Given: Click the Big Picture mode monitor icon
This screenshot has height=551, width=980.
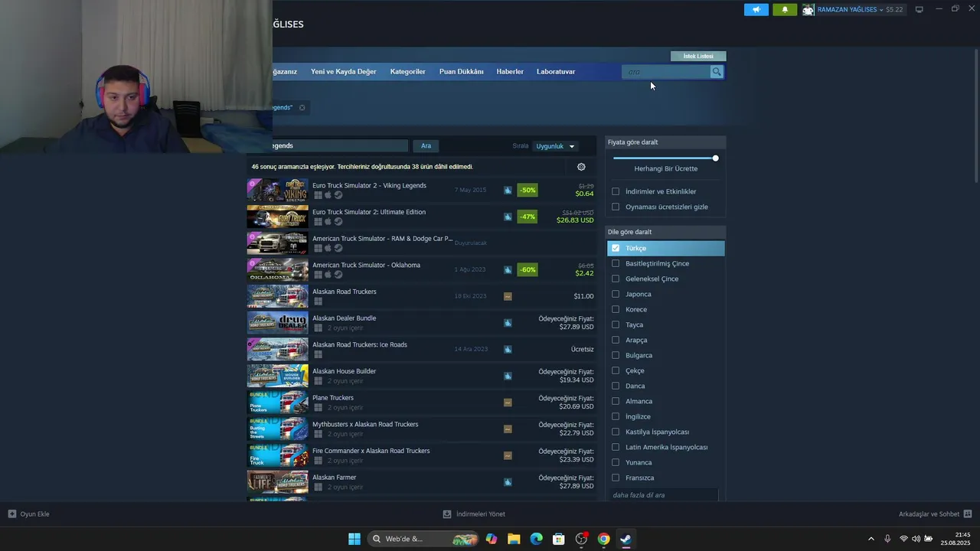Looking at the screenshot, I should pyautogui.click(x=920, y=9).
